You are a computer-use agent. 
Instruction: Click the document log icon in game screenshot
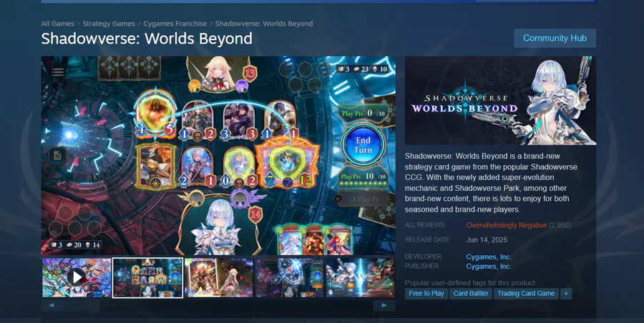(x=57, y=156)
